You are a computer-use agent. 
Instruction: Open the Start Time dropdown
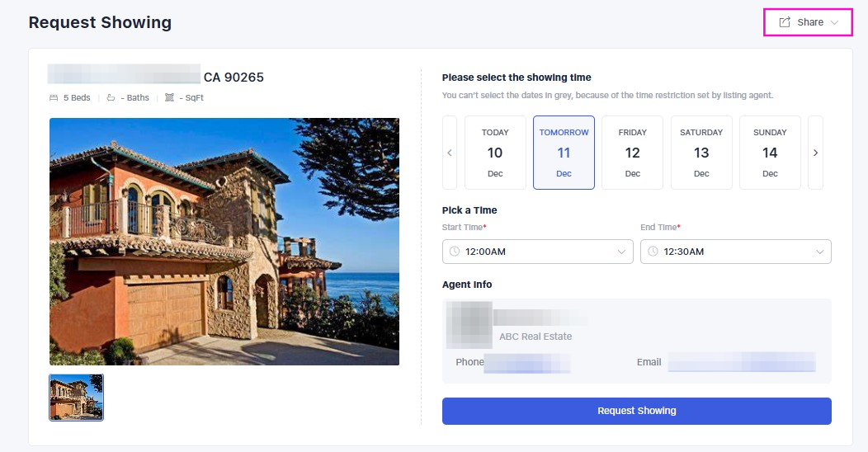538,252
